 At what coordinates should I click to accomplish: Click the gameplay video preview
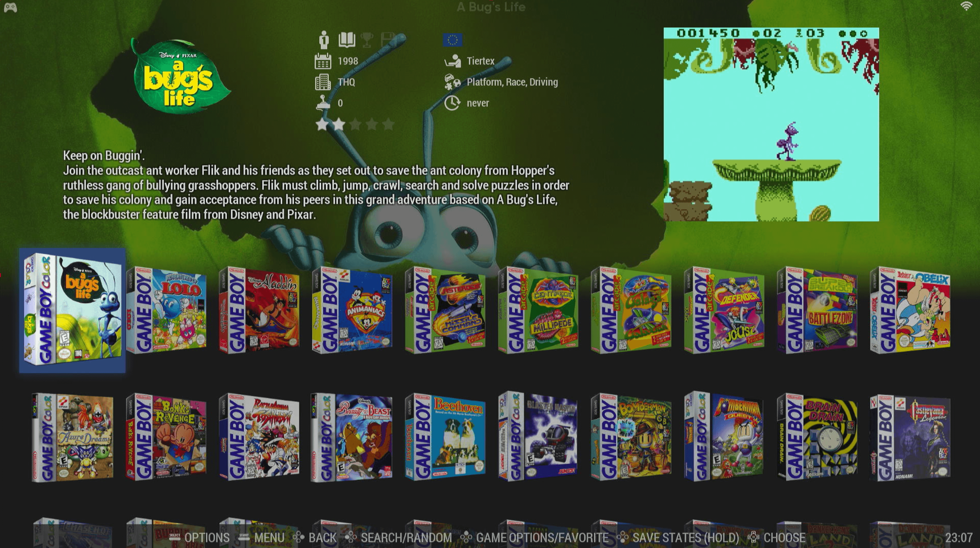[771, 124]
